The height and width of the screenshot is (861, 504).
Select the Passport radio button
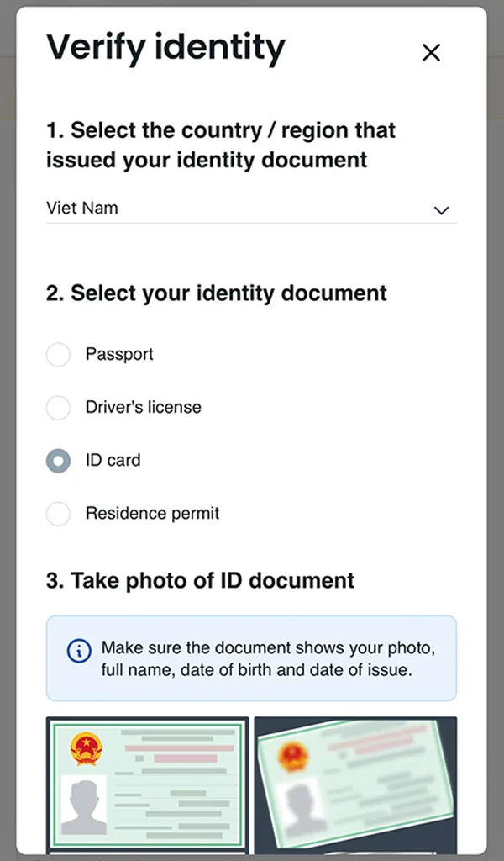click(58, 355)
